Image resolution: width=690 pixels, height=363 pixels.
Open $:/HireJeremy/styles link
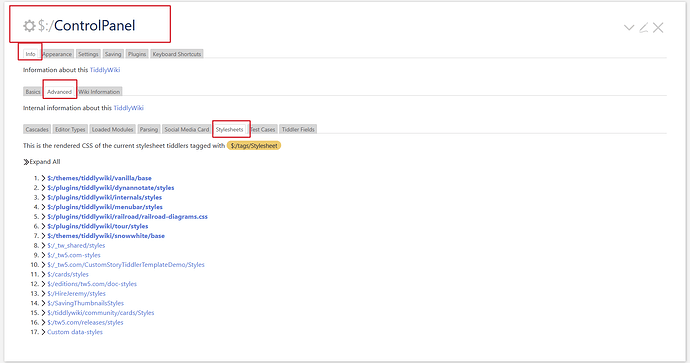coord(77,293)
